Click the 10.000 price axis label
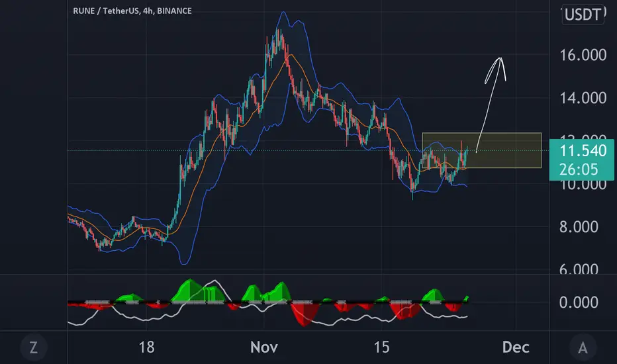 coord(583,185)
